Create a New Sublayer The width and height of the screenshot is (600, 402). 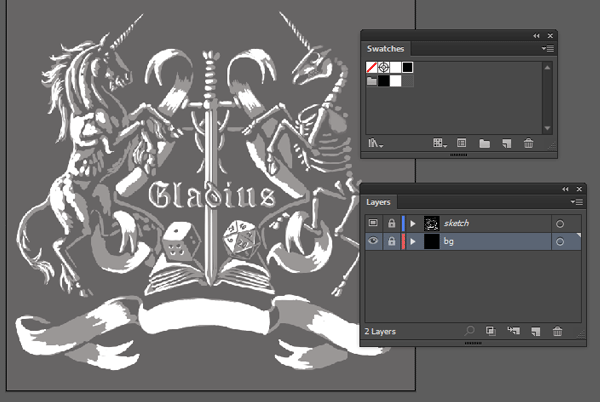coord(513,331)
